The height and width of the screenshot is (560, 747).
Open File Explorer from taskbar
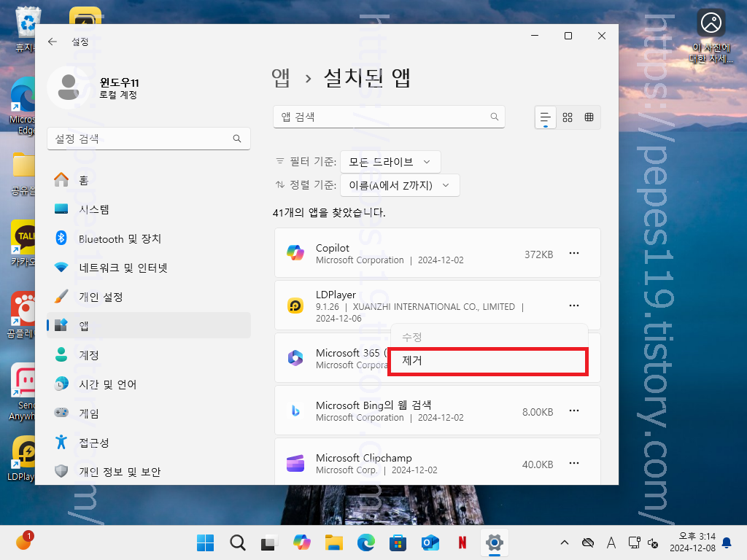334,542
